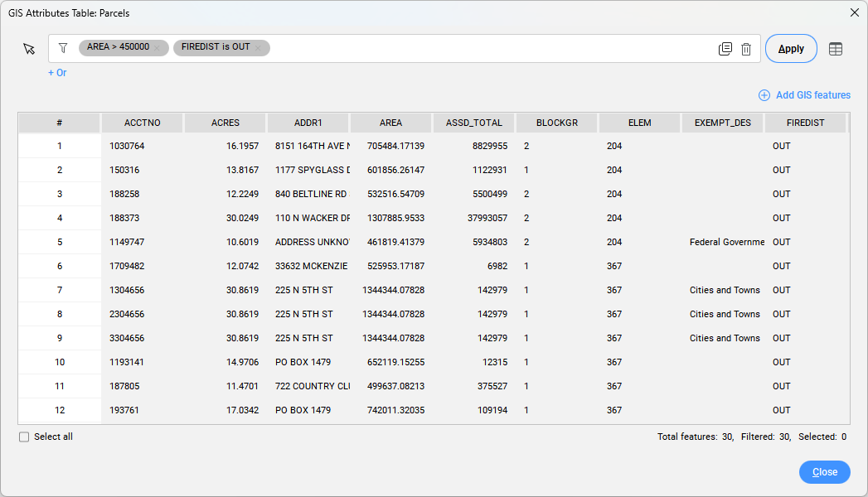This screenshot has height=497, width=868.
Task: Click the EXEMPT_DES column header
Action: [x=723, y=123]
